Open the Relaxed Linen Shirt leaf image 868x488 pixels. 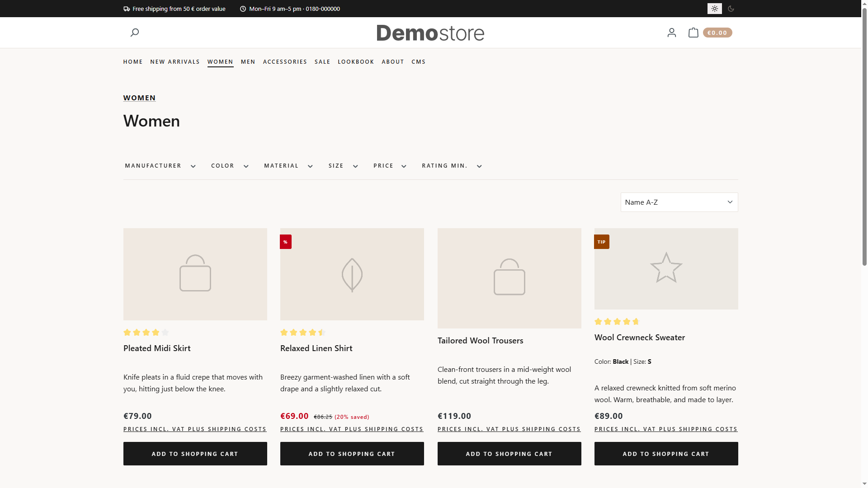point(352,274)
